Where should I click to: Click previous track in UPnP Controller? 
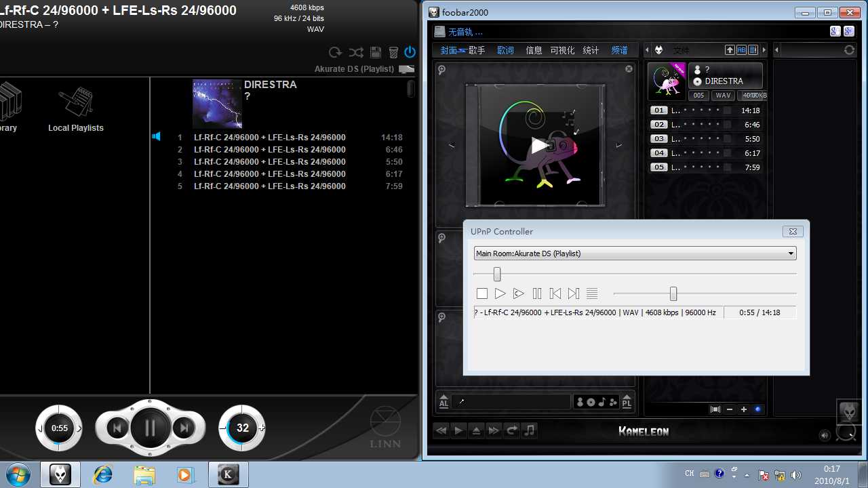[555, 293]
